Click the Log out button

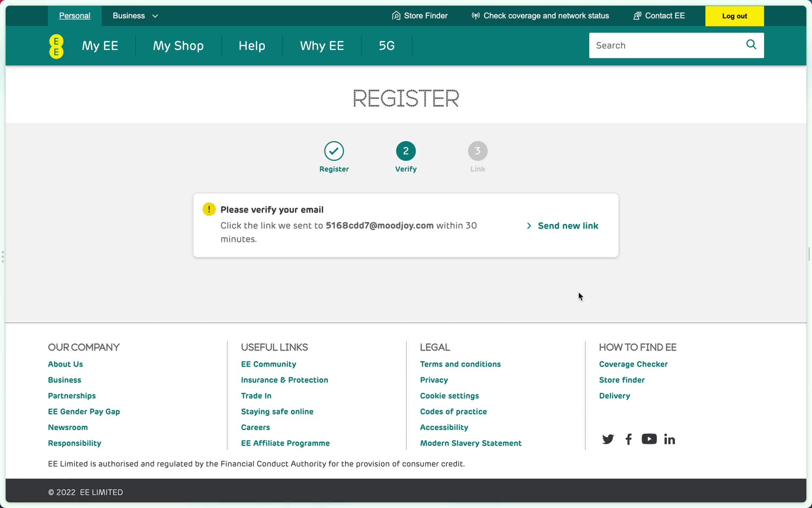[735, 16]
